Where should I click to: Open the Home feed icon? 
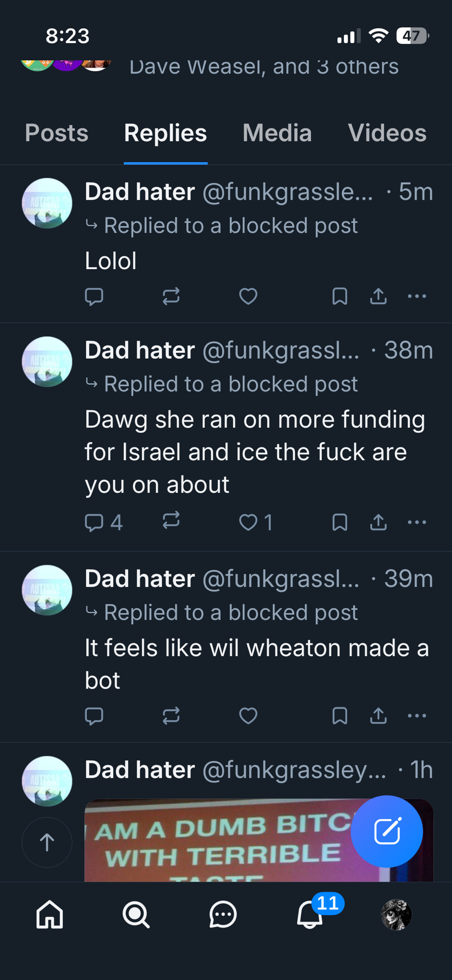[x=50, y=914]
